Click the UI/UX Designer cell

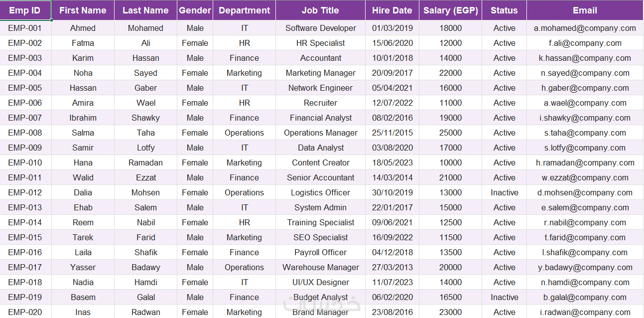(320, 282)
